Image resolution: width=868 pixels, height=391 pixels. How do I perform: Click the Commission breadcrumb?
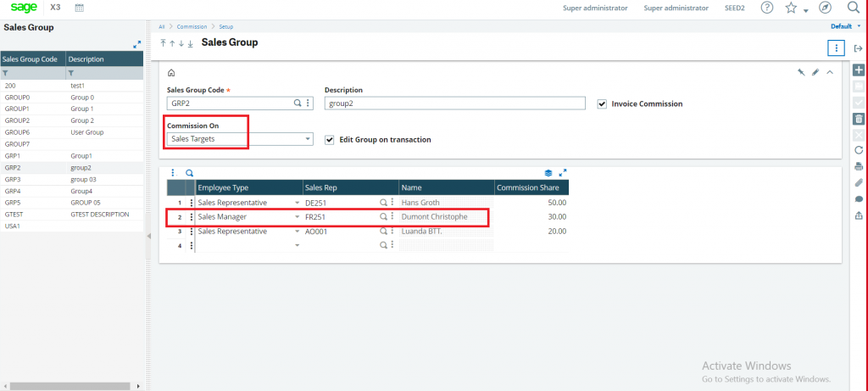point(192,26)
